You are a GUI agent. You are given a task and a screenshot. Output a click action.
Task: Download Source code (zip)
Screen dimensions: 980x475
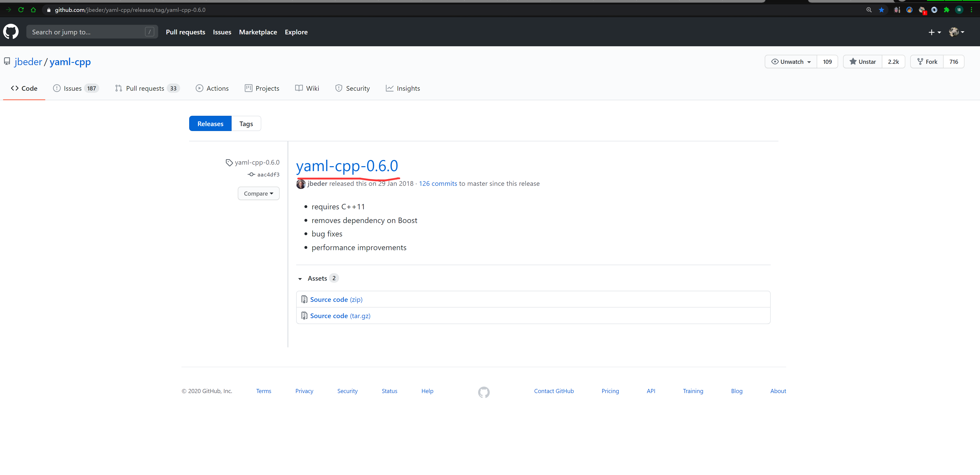[x=336, y=300]
